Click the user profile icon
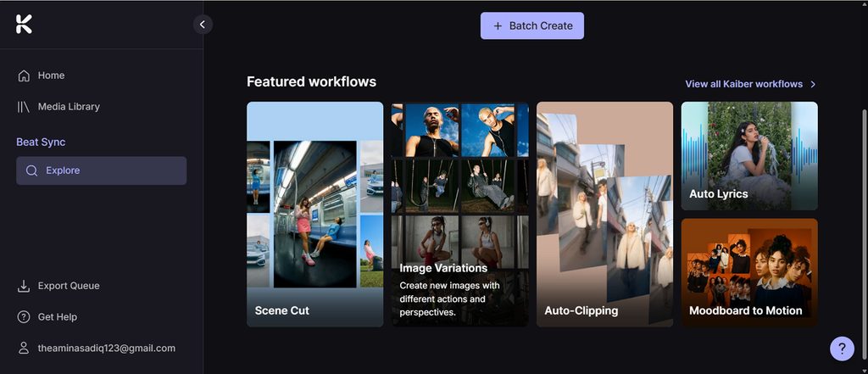Screen dimensions: 868x374 [24, 348]
